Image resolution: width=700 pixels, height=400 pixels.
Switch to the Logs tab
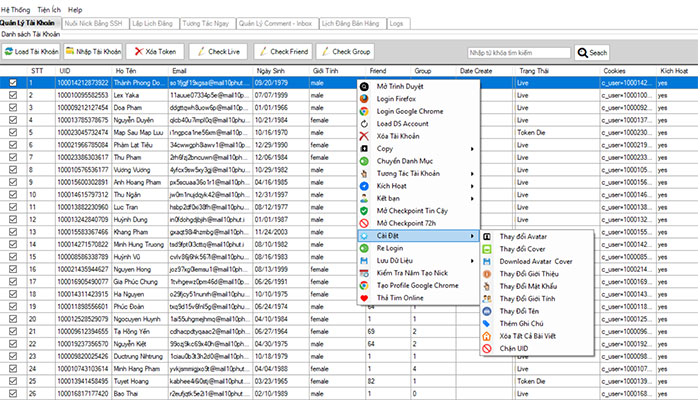(x=396, y=23)
